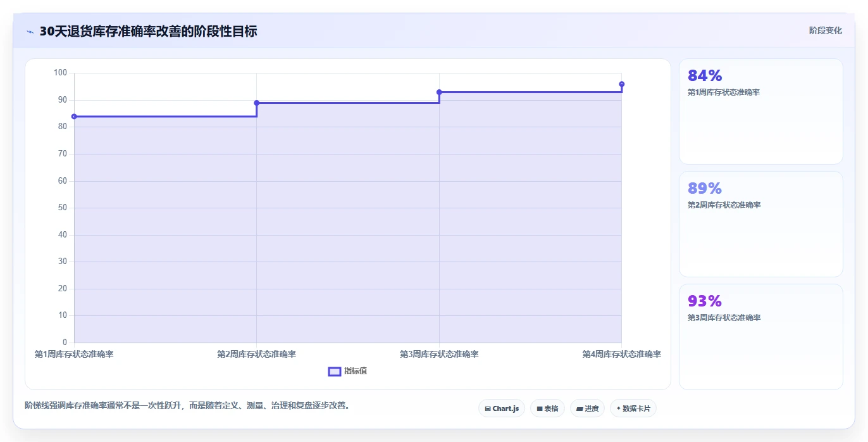Click the 进度 tag icon
This screenshot has width=868, height=442.
tap(580, 409)
